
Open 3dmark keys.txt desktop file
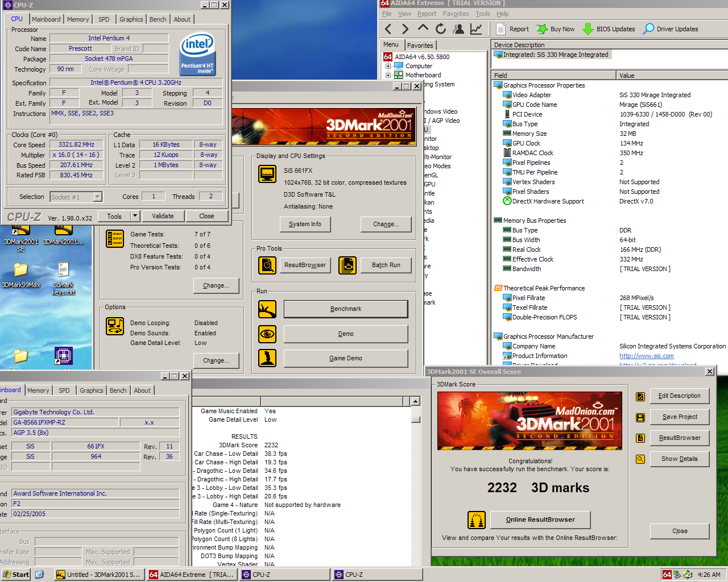(x=64, y=278)
